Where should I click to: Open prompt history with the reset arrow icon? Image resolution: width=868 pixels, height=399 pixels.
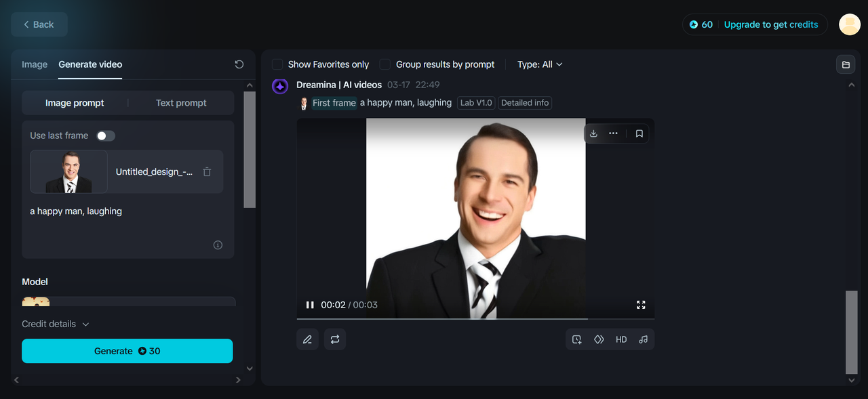click(239, 64)
